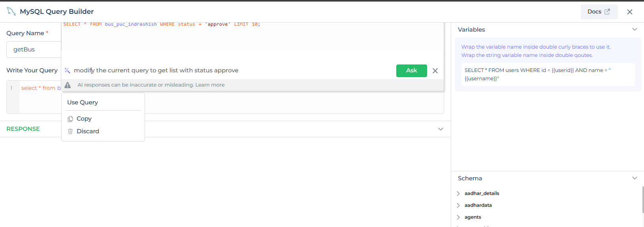Expand the agents table node
This screenshot has height=227, width=644.
[458, 217]
